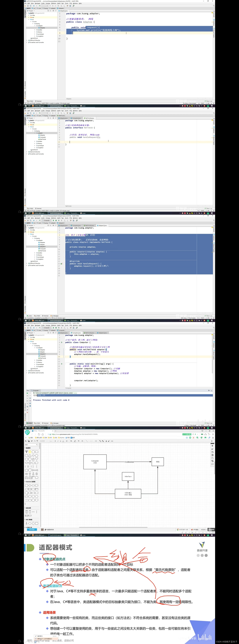Open the Adaptee.java editor tab in first window
239x644 pixels.
tap(63, 11)
